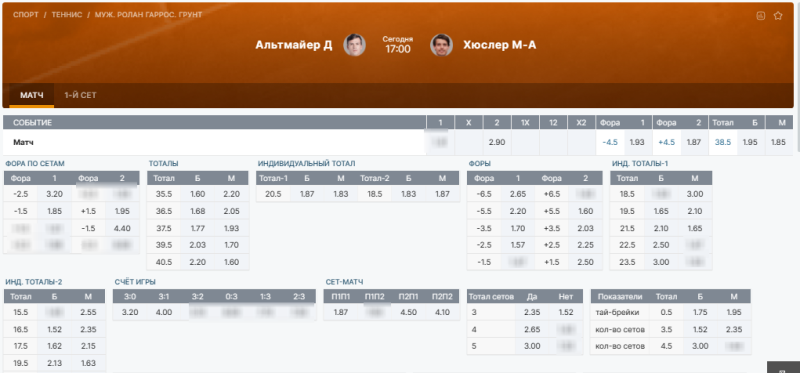The width and height of the screenshot is (800, 373).
Task: Open the match statistics icon
Action: pos(761,16)
